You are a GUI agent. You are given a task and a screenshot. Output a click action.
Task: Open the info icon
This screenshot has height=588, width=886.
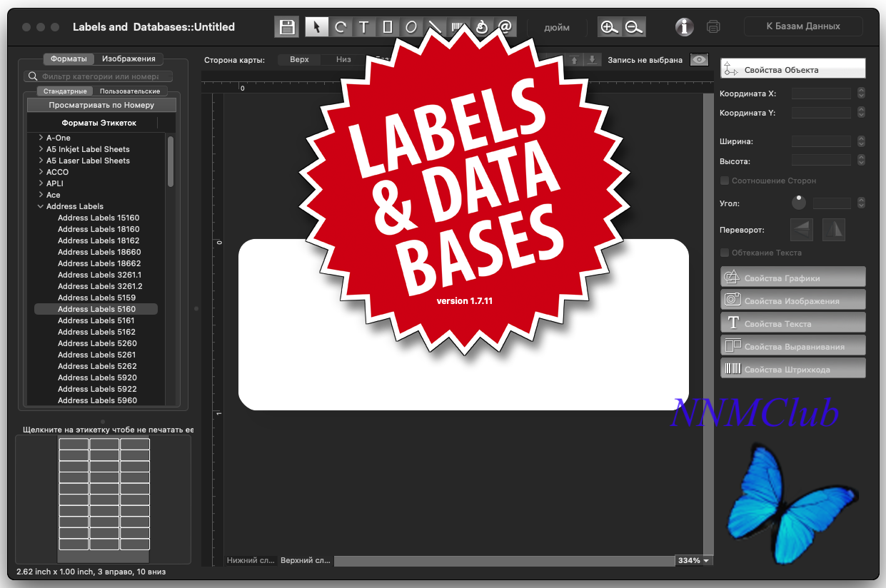(x=685, y=27)
